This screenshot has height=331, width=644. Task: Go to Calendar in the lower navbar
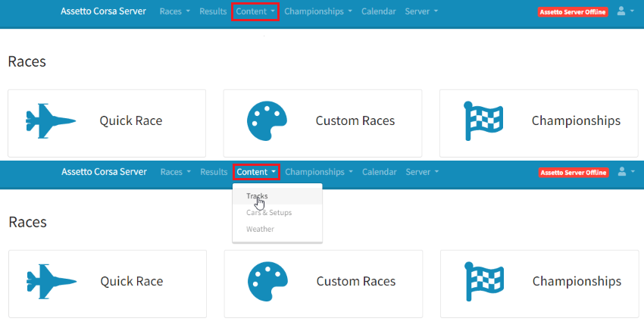click(379, 172)
